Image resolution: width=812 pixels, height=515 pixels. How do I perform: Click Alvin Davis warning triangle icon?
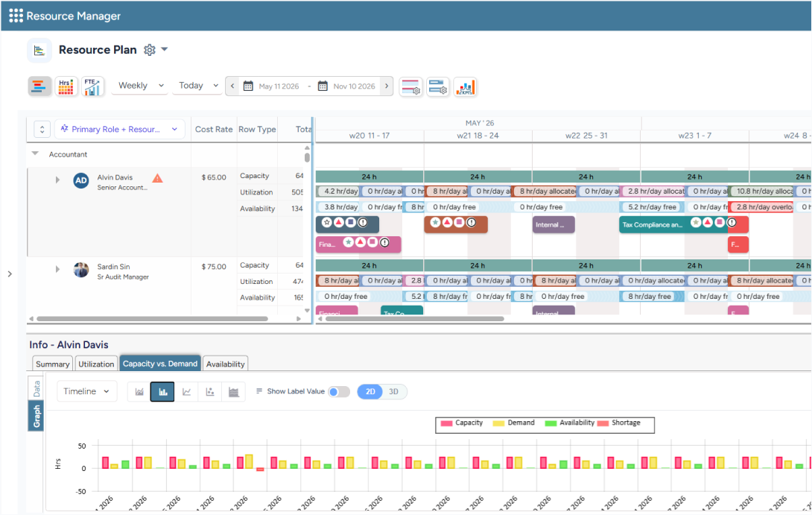157,178
